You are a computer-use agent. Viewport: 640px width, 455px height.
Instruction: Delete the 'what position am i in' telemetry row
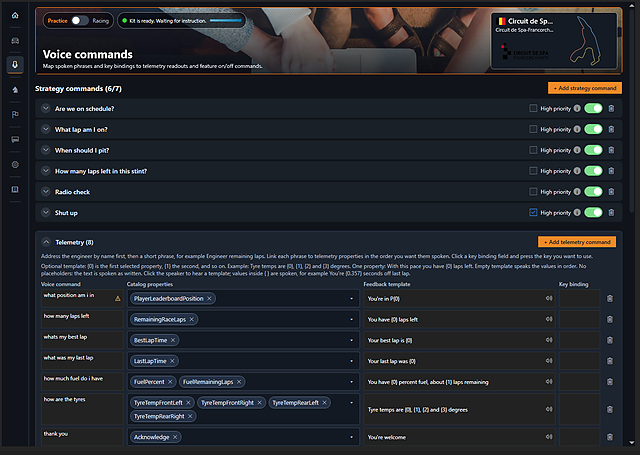609,299
